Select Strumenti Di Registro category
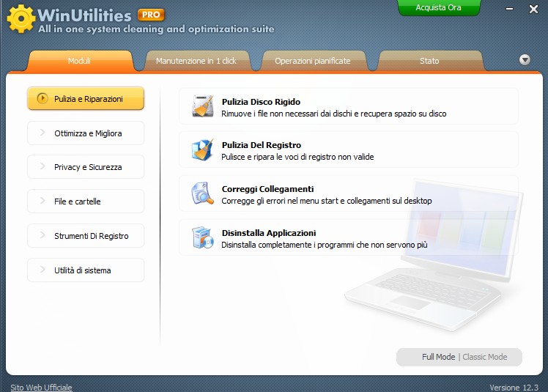548x392 pixels. click(x=86, y=236)
